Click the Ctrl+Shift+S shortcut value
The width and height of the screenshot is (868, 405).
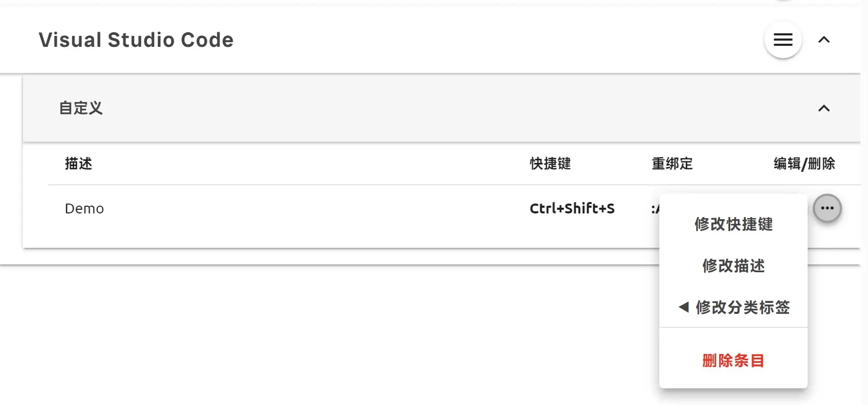(x=572, y=209)
